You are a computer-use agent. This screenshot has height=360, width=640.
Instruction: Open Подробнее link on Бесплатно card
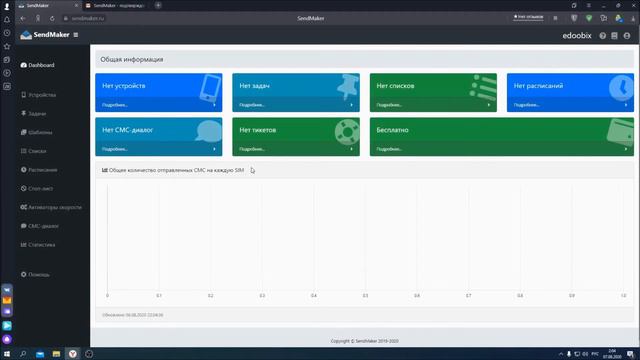pyautogui.click(x=389, y=149)
